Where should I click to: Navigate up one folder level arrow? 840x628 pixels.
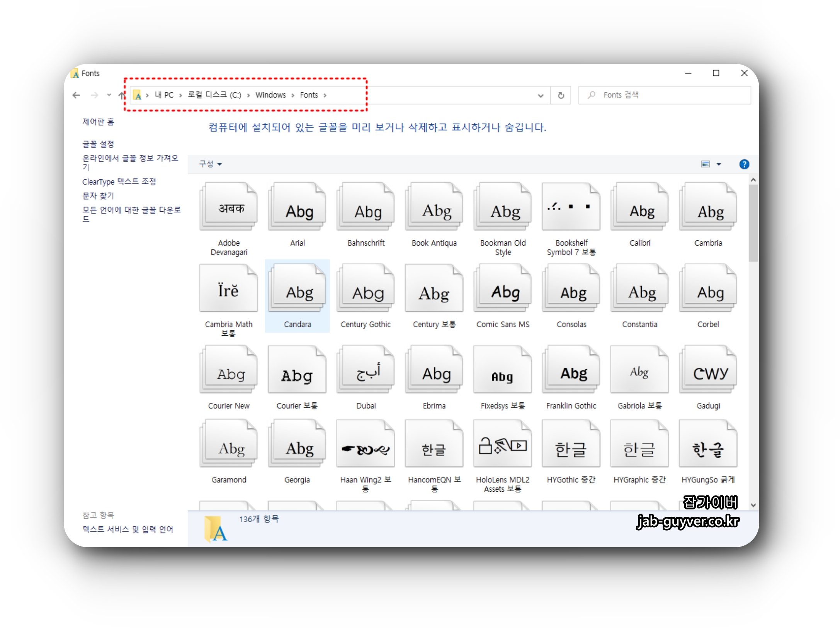[x=122, y=95]
